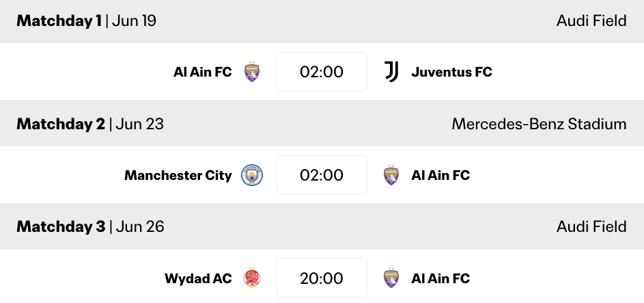Open Al Ain FC name opposite Wydad AC
The height and width of the screenshot is (303, 644).
point(440,278)
